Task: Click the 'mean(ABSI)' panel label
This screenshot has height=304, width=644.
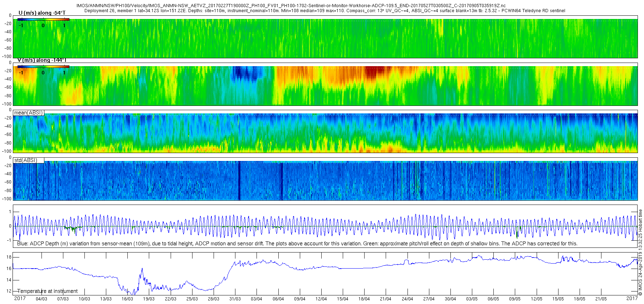Action: pyautogui.click(x=28, y=113)
